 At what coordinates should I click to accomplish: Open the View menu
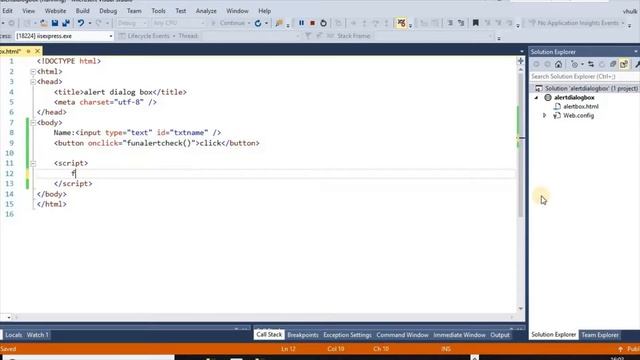coord(29,11)
